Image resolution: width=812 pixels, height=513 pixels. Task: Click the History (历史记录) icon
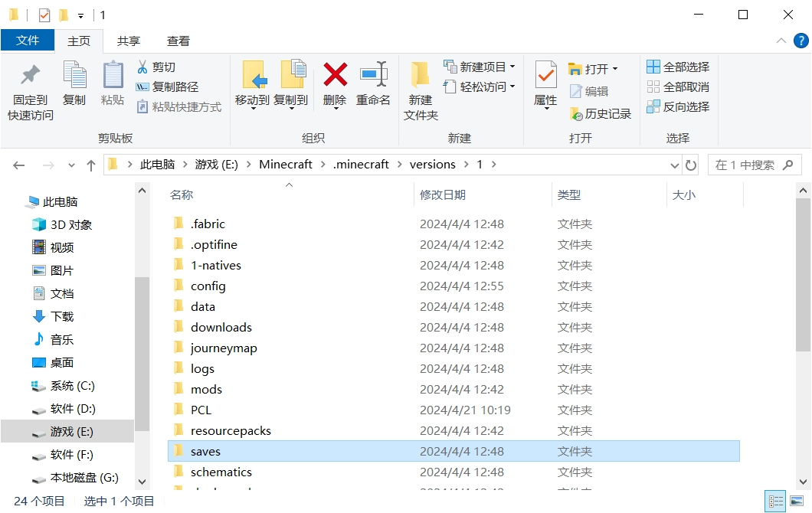pos(576,114)
